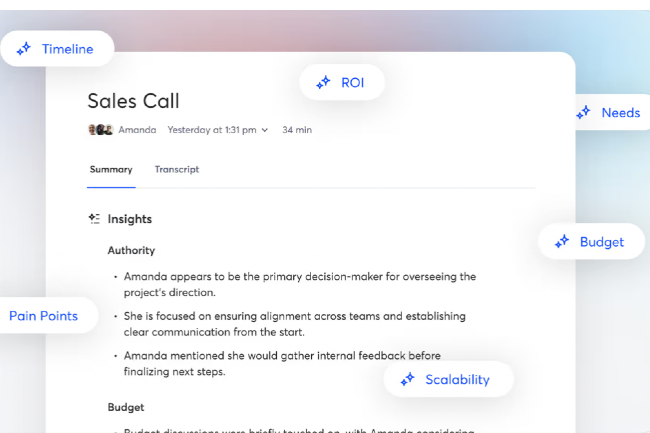Open the Yesterday at 1:31 pm dropdown
The image size is (650, 433).
(x=217, y=130)
